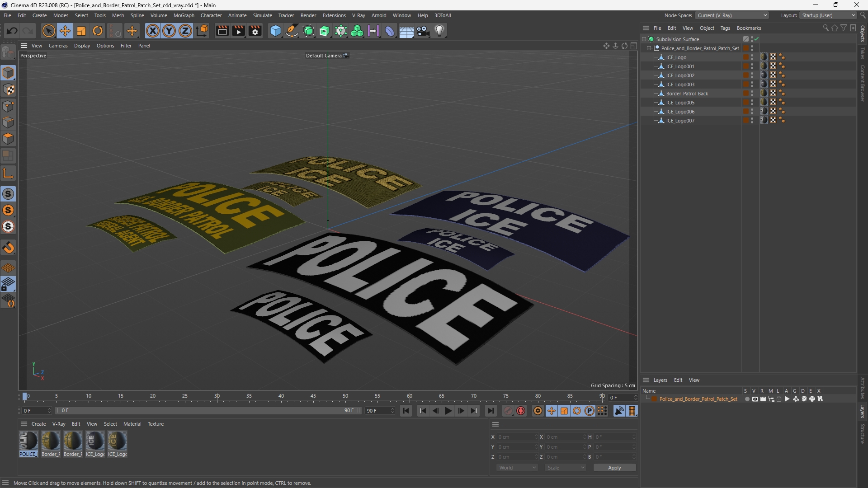The width and height of the screenshot is (868, 488).
Task: Toggle ICE_Logo003 visibility dots
Action: pyautogui.click(x=752, y=84)
